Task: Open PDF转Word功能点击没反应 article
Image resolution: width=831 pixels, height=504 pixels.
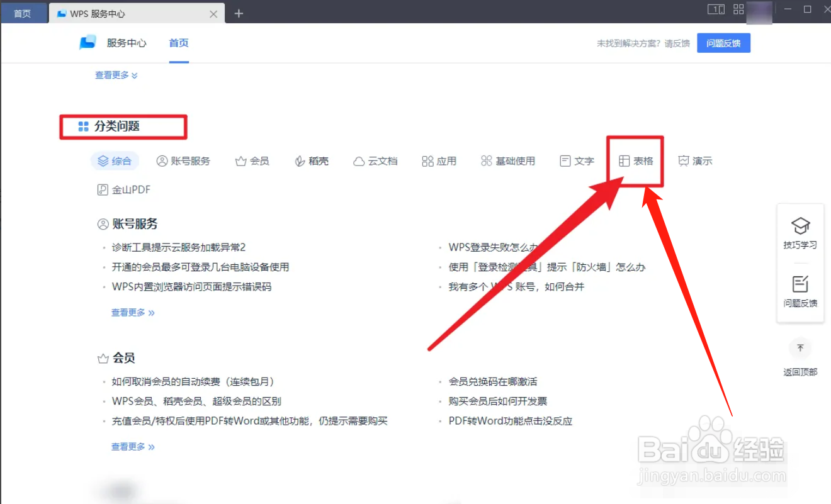Action: [x=510, y=421]
